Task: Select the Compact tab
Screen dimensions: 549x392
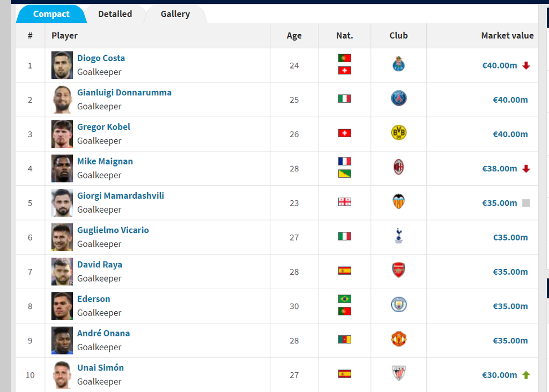Action: click(51, 14)
